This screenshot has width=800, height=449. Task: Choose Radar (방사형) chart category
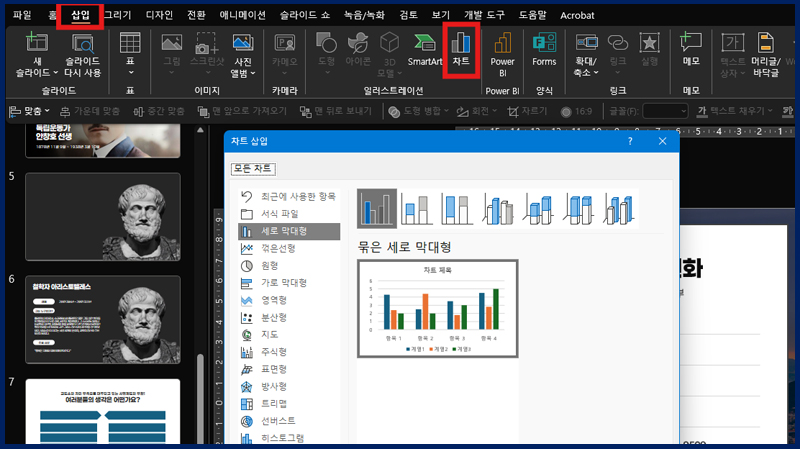[x=289, y=386]
